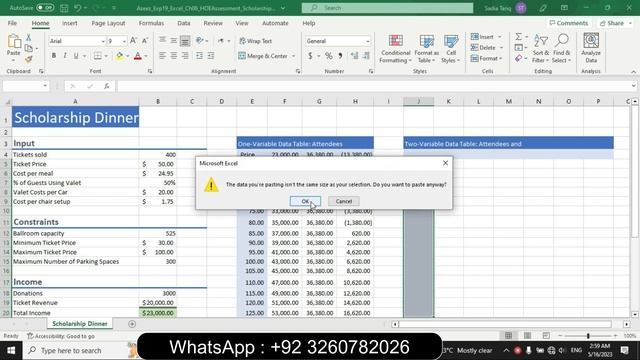Center text horizontally
Image resolution: width=640 pixels, height=360 pixels.
point(173,56)
